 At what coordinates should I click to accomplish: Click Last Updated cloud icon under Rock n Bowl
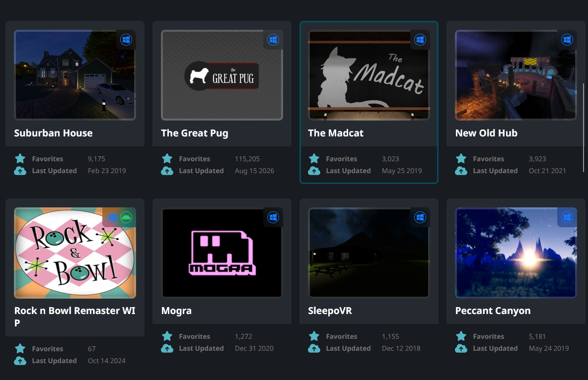(x=20, y=361)
